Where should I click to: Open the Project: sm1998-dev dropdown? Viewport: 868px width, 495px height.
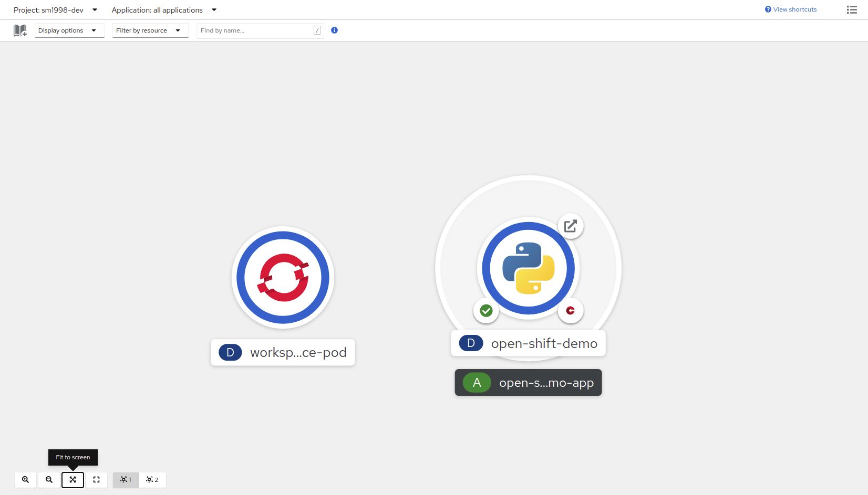click(x=55, y=9)
